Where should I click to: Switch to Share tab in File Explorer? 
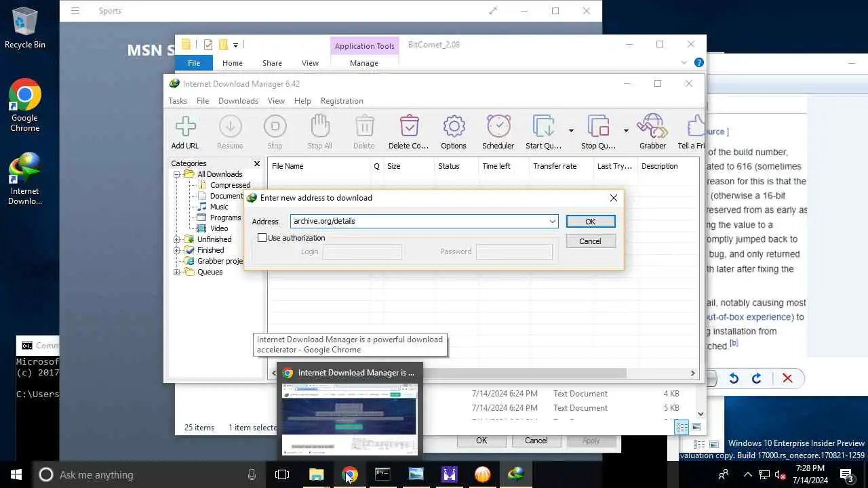(x=272, y=63)
